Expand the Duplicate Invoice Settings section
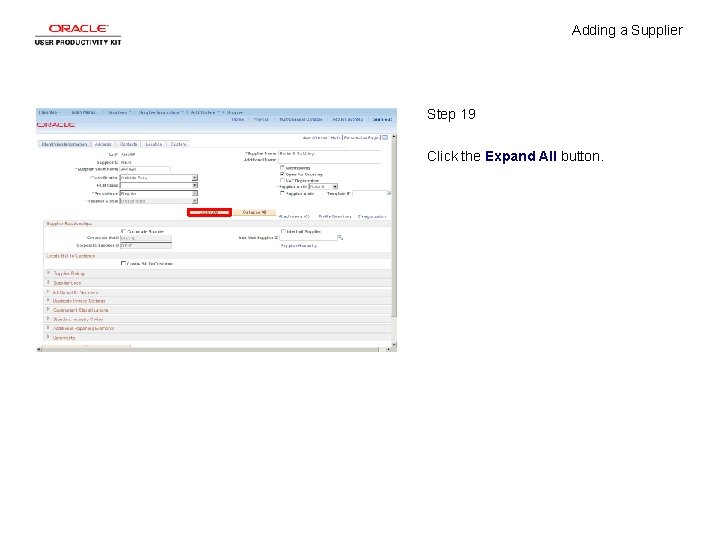Image resolution: width=720 pixels, height=540 pixels. click(48, 300)
